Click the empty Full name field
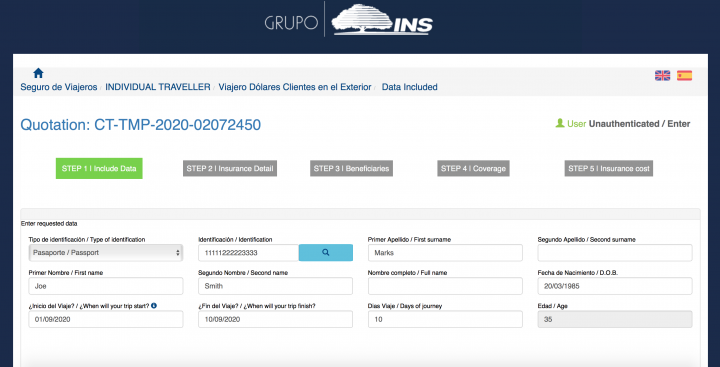 click(x=445, y=286)
